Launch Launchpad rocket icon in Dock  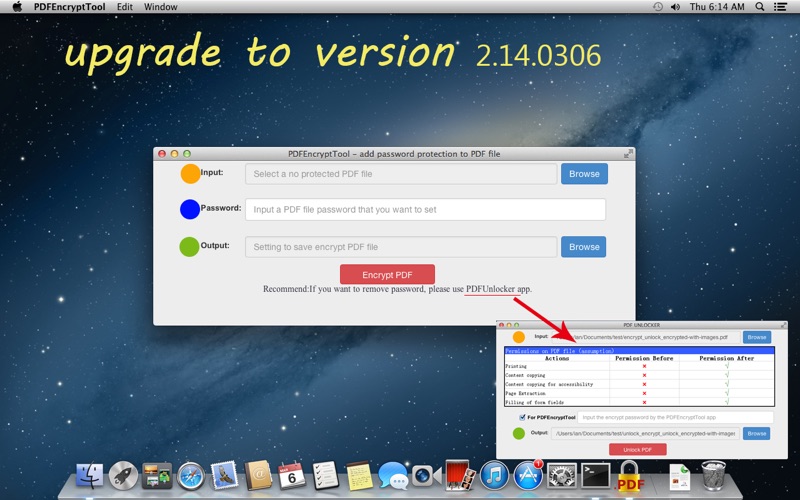pos(123,476)
